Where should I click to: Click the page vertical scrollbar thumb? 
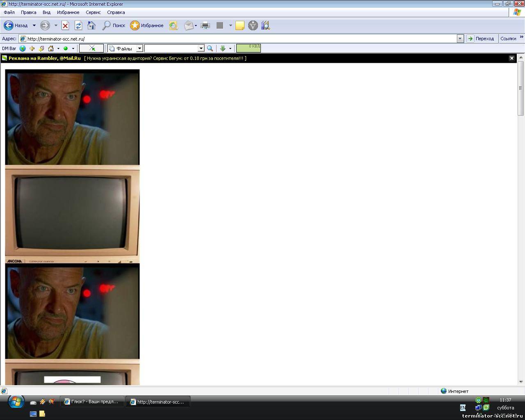pos(521,88)
